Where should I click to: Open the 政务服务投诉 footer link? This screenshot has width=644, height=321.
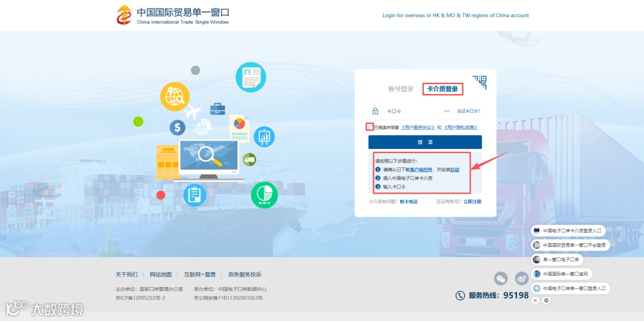[245, 275]
